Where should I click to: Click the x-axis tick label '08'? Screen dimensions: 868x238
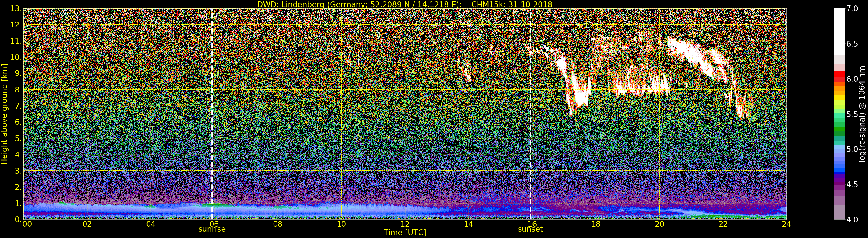tap(278, 224)
